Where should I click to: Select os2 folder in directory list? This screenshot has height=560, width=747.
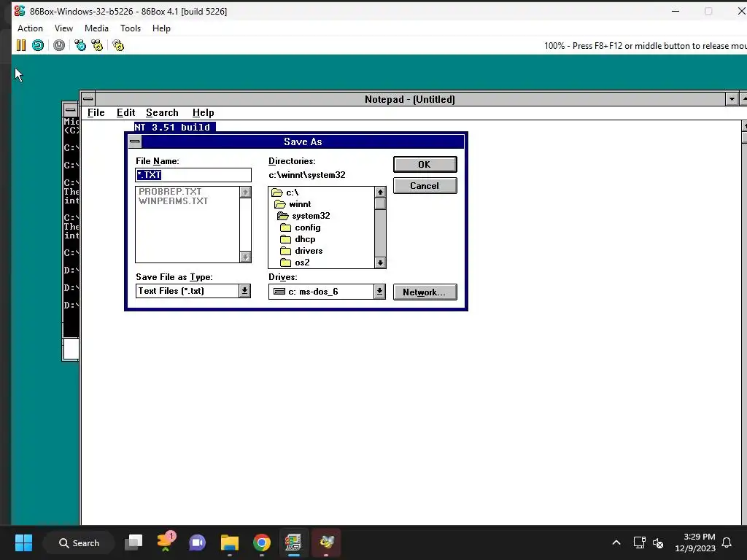point(295,262)
